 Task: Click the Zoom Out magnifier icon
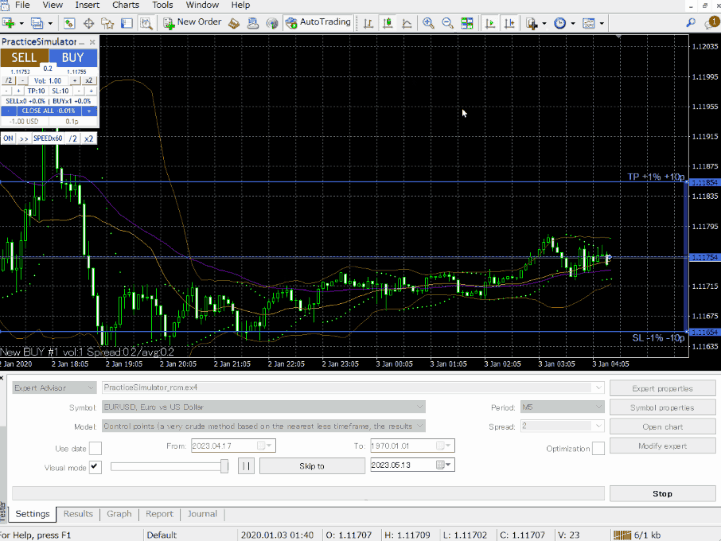(447, 23)
